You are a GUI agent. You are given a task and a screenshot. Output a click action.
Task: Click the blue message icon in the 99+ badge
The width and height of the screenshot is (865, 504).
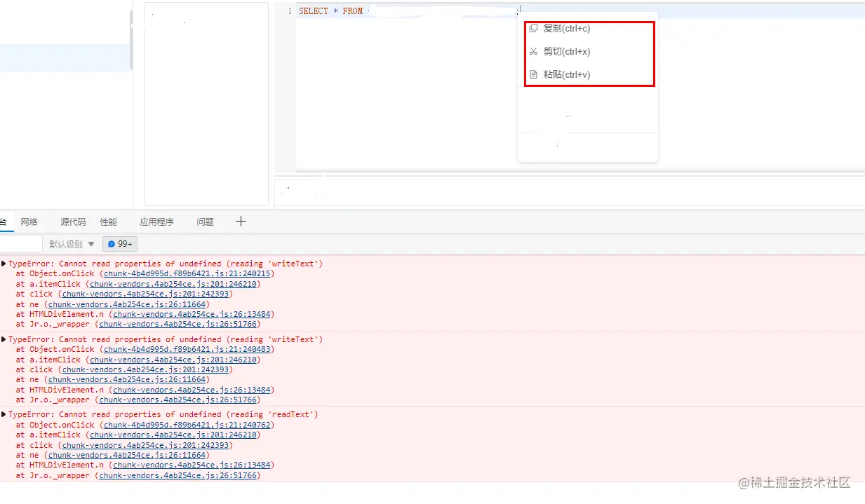click(x=111, y=244)
